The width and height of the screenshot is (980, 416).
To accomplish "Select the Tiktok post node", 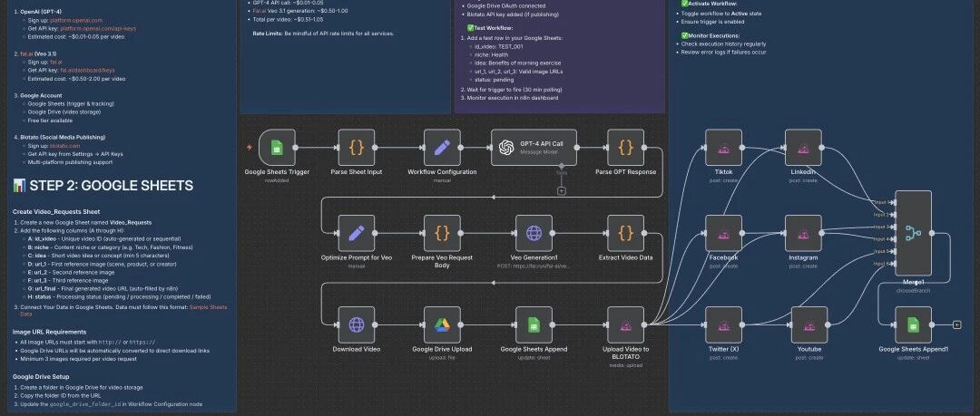I will coord(723,147).
